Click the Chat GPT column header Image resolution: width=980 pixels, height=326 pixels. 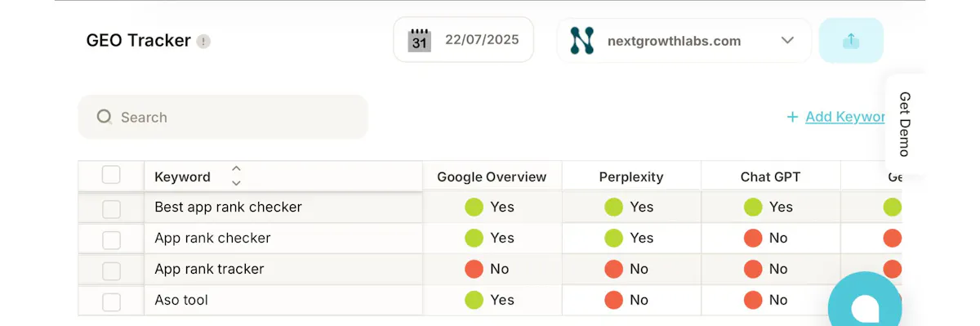coord(770,176)
